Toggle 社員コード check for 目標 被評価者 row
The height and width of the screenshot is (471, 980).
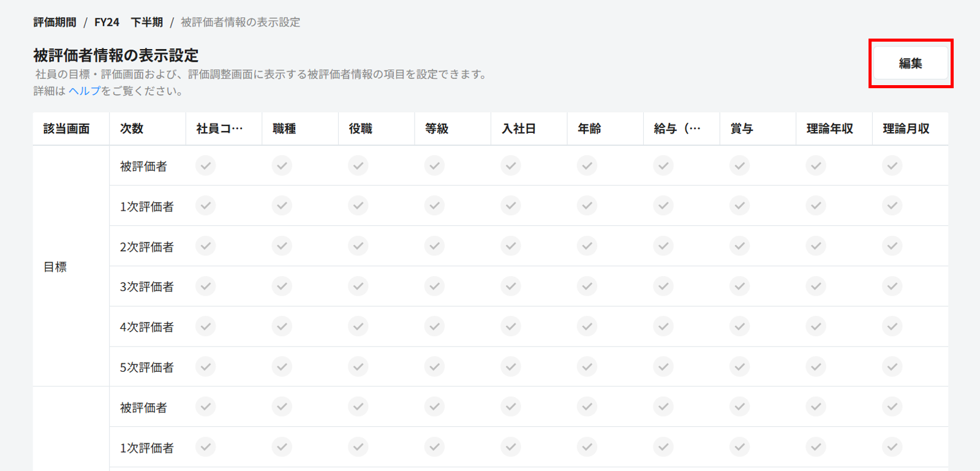click(x=206, y=165)
